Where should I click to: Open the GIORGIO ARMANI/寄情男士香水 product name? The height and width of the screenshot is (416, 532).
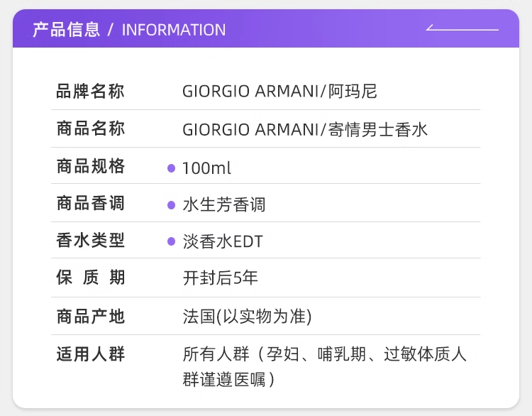click(305, 129)
